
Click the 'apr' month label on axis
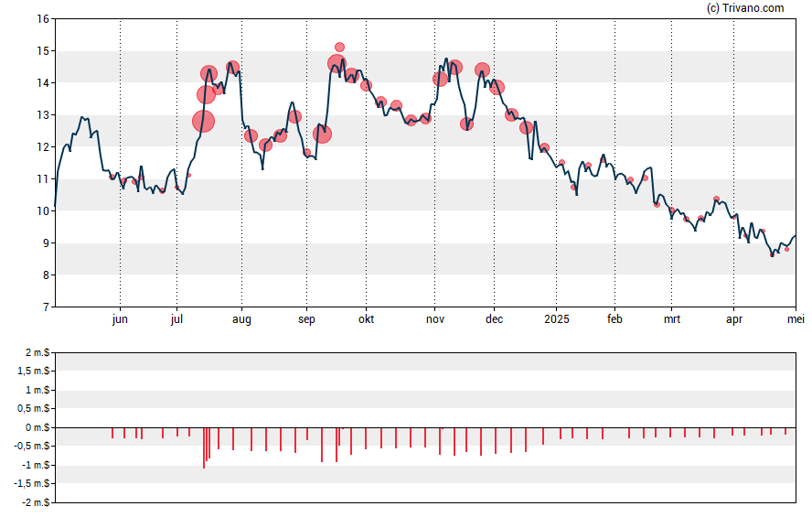click(x=733, y=319)
